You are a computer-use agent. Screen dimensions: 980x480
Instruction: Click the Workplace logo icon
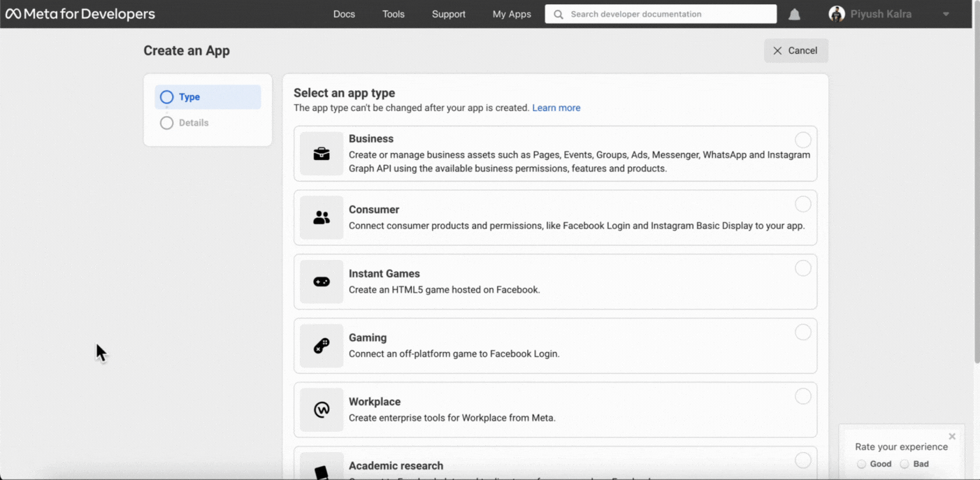322,410
